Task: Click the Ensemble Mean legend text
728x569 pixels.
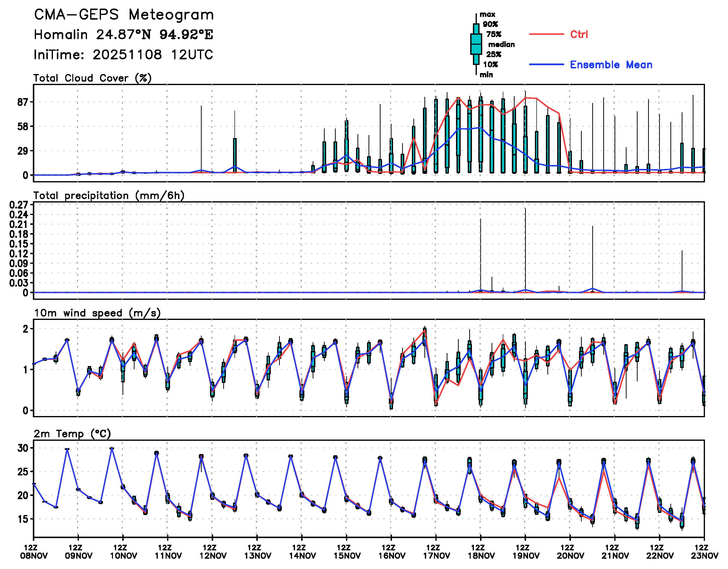Action: tap(611, 65)
